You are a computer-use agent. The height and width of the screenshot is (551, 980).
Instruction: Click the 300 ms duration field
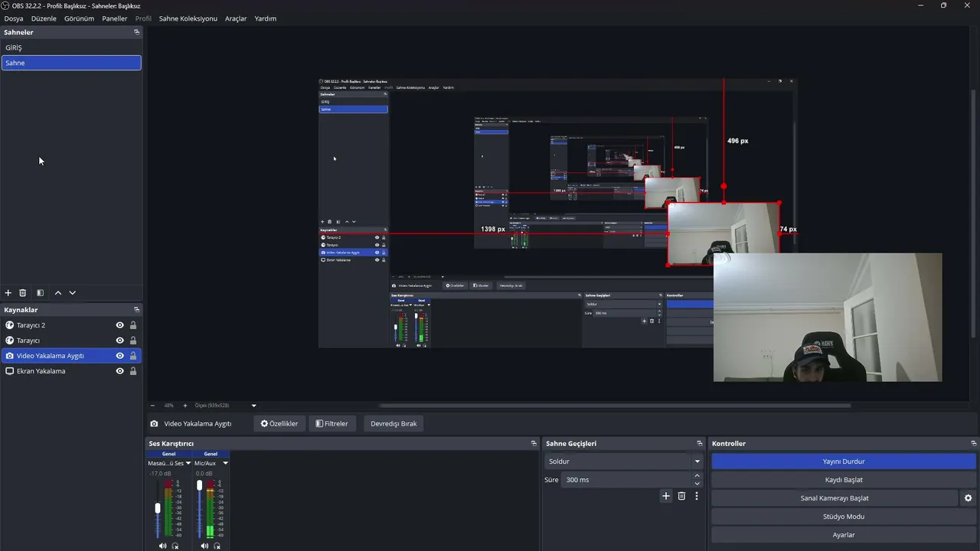click(626, 480)
